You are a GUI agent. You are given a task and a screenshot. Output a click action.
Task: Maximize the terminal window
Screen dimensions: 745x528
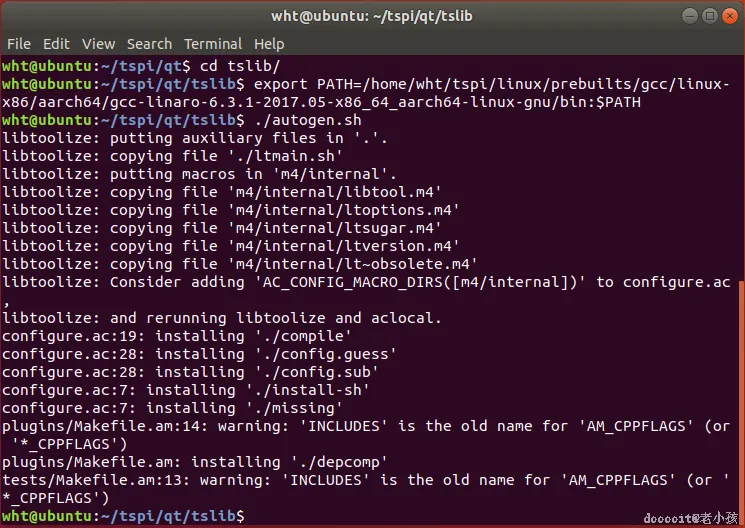[x=709, y=15]
